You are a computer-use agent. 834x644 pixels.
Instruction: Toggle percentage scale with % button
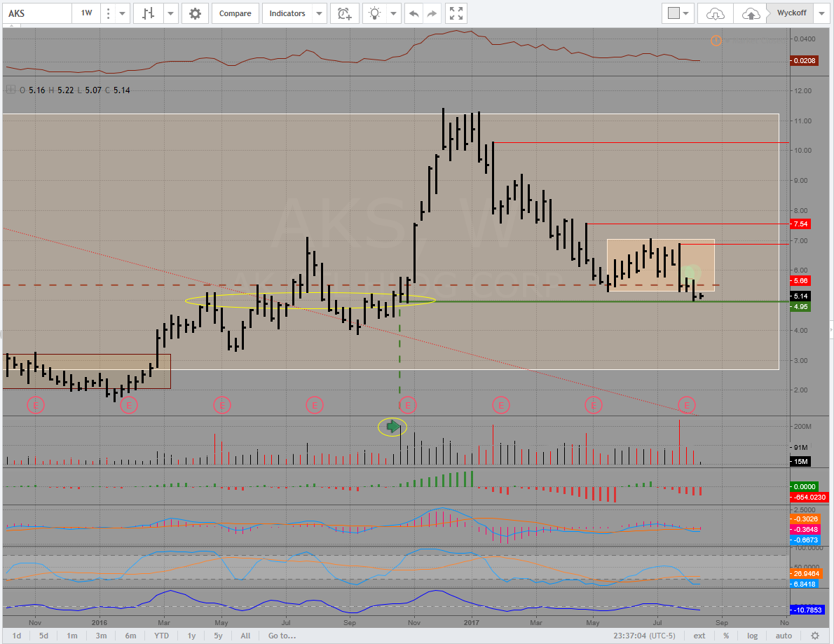click(726, 636)
